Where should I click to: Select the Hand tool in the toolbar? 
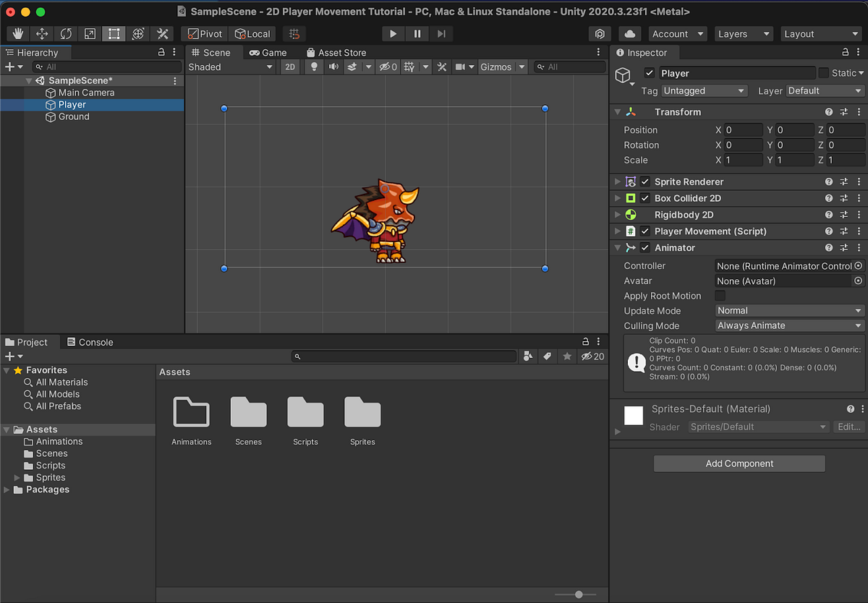17,33
